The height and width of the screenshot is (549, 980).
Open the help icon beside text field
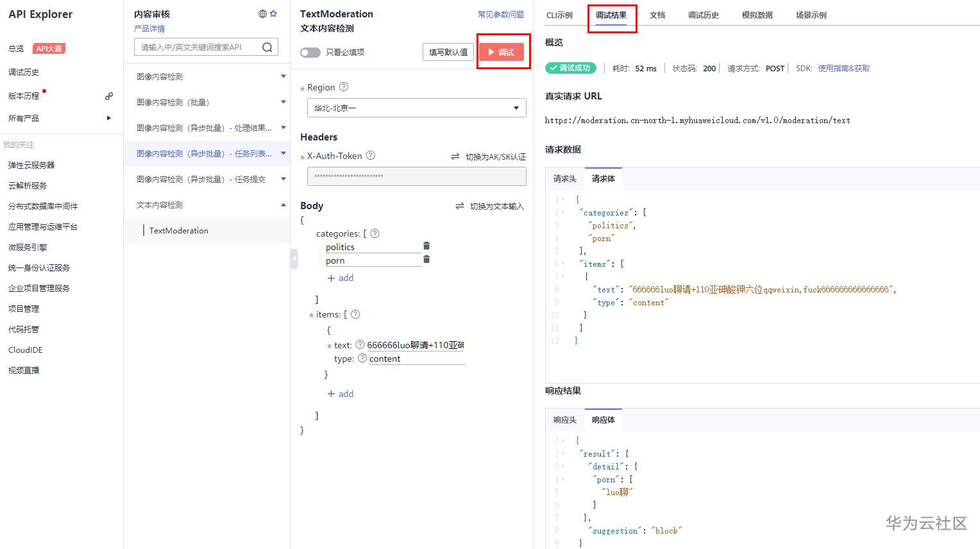point(360,344)
